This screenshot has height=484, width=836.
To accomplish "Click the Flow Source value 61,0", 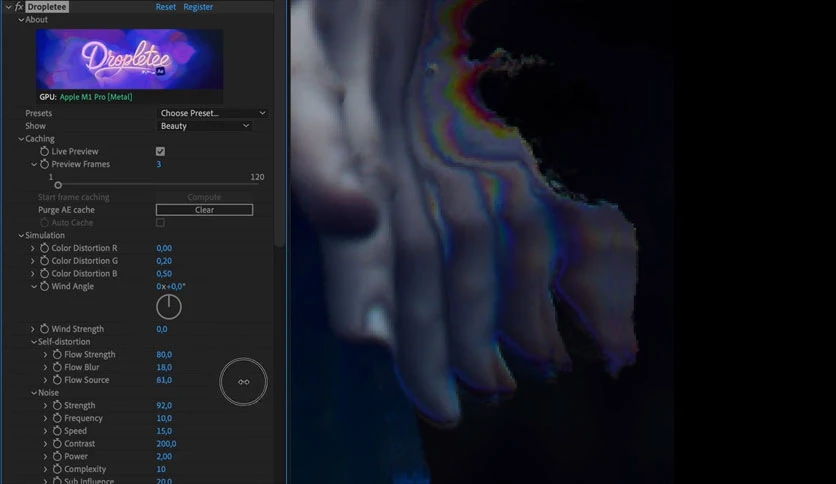I will click(x=164, y=380).
